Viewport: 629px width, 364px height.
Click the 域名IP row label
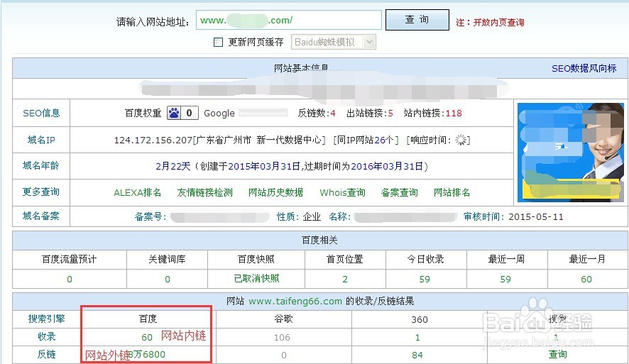(x=41, y=140)
